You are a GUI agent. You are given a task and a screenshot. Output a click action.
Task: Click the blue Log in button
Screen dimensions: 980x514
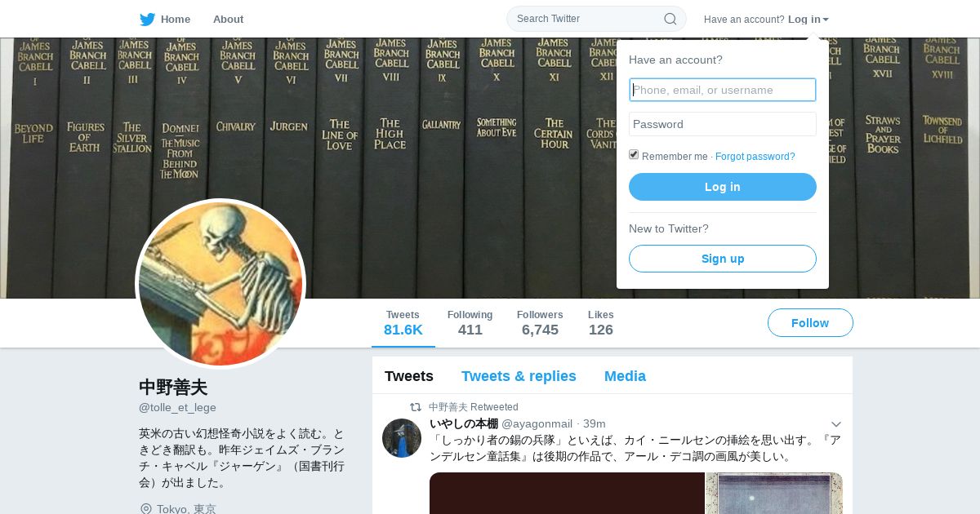[x=723, y=187]
